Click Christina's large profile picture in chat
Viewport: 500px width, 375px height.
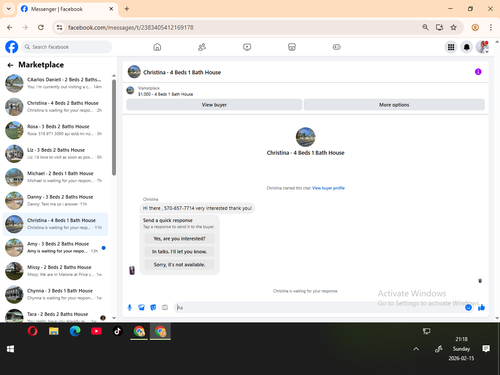(x=305, y=137)
